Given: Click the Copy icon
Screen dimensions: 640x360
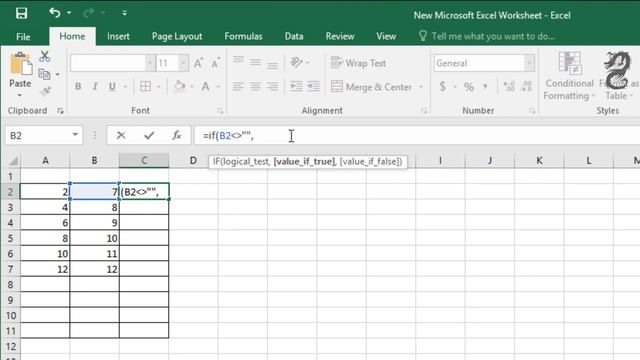Looking at the screenshot, I should [44, 74].
